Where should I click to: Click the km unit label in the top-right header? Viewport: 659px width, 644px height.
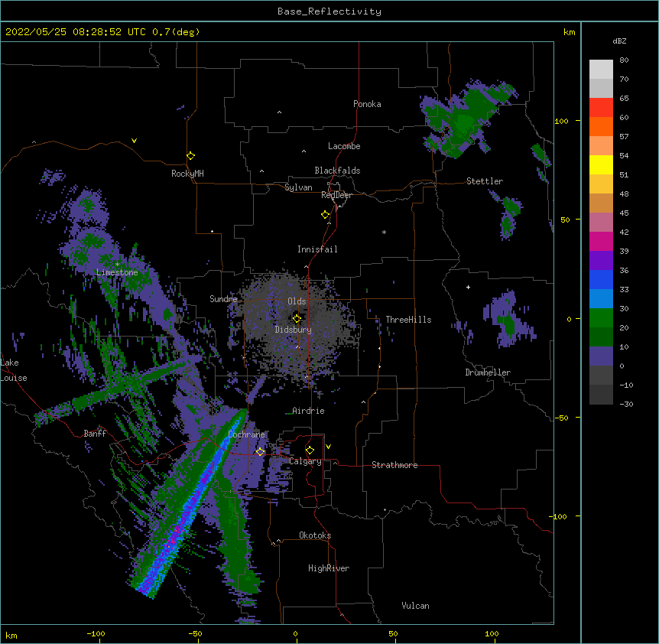pyautogui.click(x=570, y=32)
